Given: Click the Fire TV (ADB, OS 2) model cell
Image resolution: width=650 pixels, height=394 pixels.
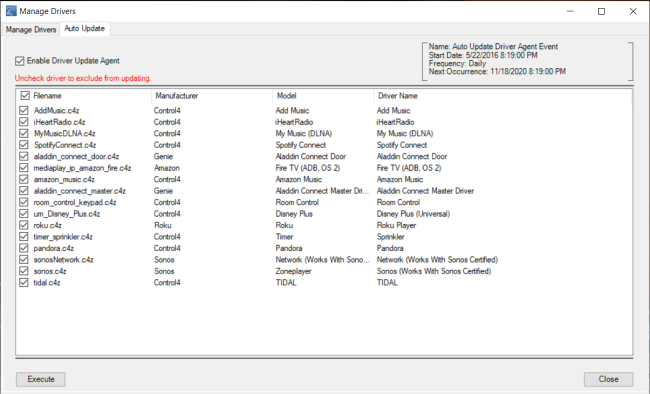Looking at the screenshot, I should (x=308, y=168).
